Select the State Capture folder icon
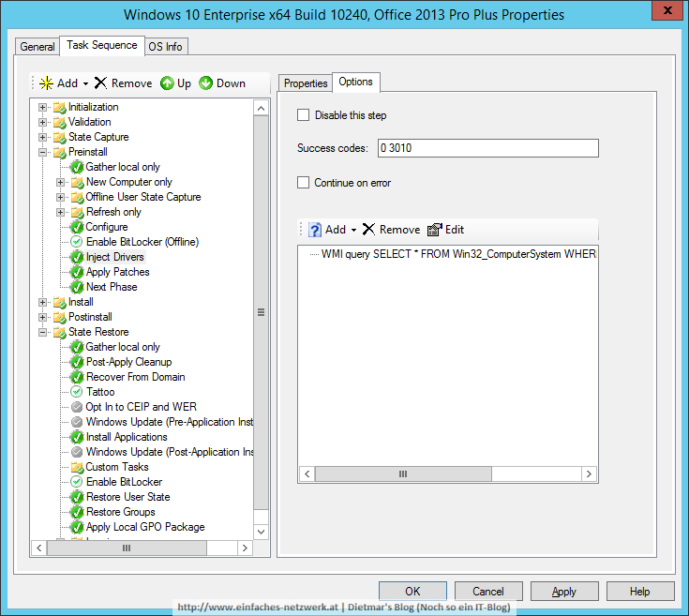The width and height of the screenshot is (689, 616). point(60,137)
